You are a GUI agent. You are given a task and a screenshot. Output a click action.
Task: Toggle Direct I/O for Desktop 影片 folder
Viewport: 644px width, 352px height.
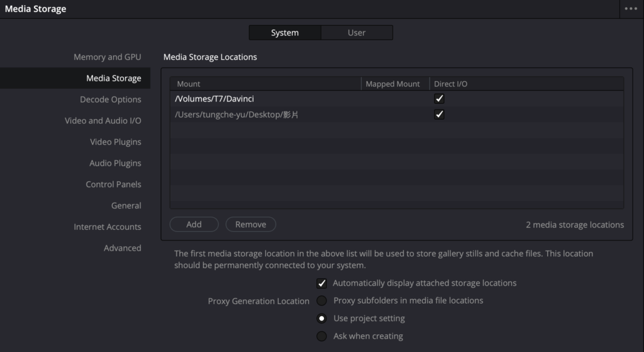[440, 115]
